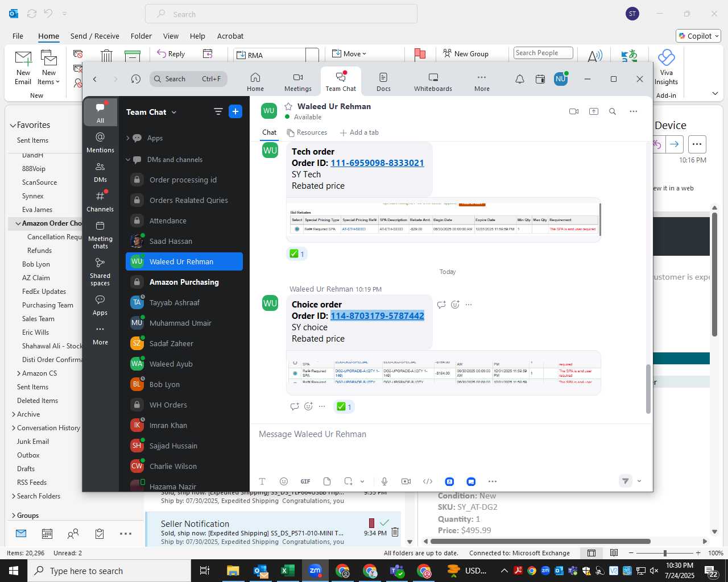The height and width of the screenshot is (582, 728).
Task: Open Team Chat header dropdown
Action: (x=174, y=113)
